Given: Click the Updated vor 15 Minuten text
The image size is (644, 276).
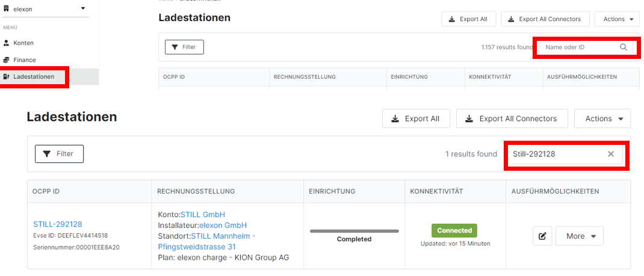Looking at the screenshot, I should click(455, 244).
